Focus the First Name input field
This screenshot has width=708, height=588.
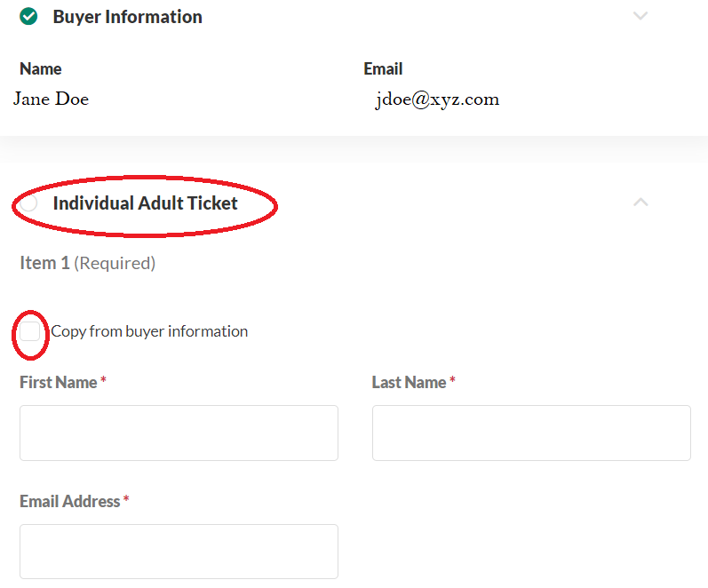pyautogui.click(x=179, y=433)
